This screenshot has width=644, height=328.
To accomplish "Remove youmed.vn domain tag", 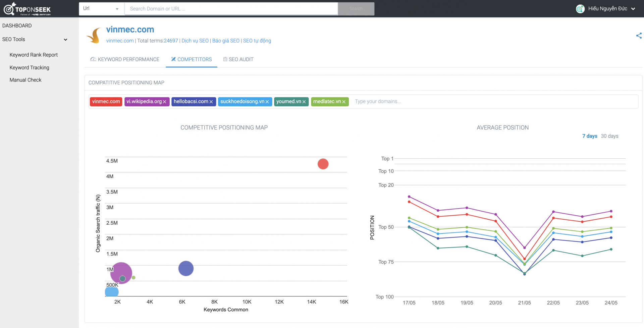I will pyautogui.click(x=304, y=102).
